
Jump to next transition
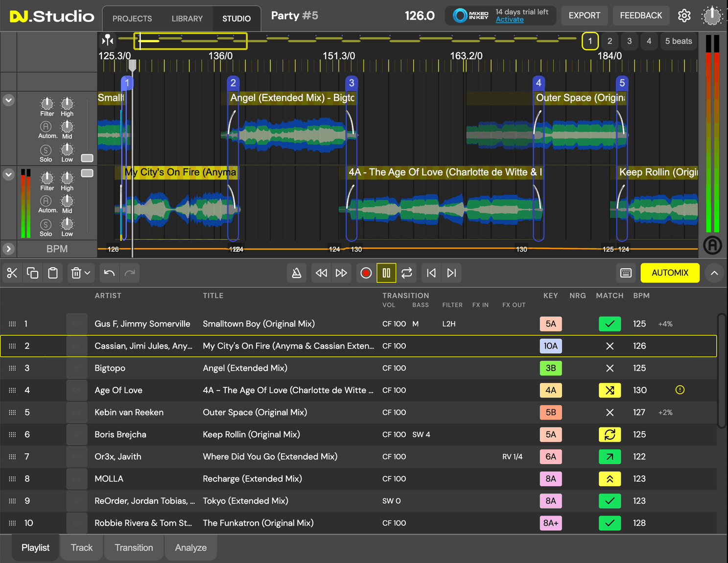click(452, 273)
